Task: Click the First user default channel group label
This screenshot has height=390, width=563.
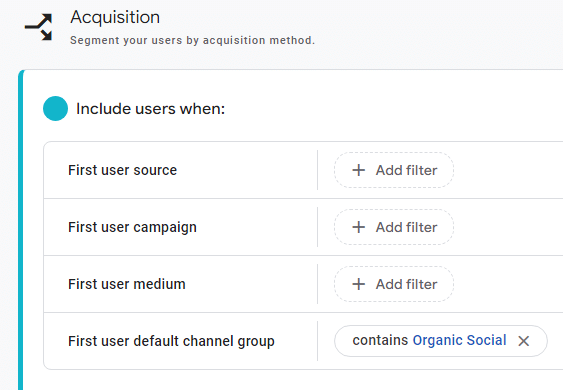Action: [171, 341]
